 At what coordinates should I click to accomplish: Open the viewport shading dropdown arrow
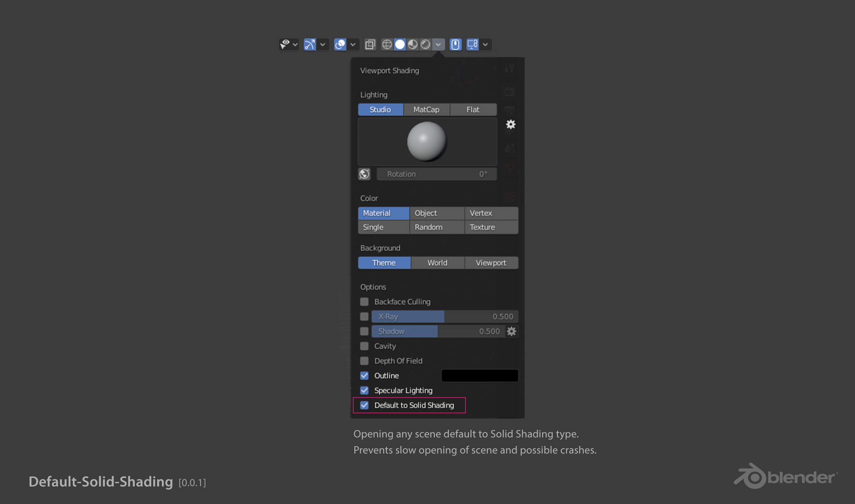point(439,44)
